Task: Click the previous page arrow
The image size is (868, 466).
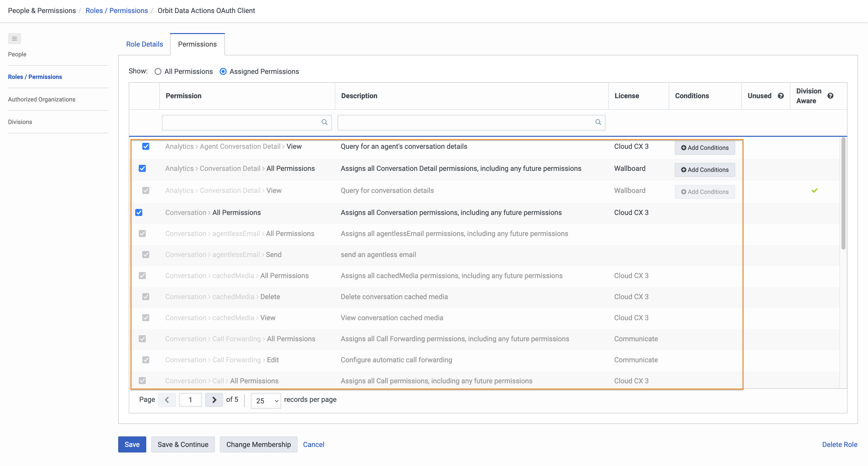Action: [x=167, y=400]
